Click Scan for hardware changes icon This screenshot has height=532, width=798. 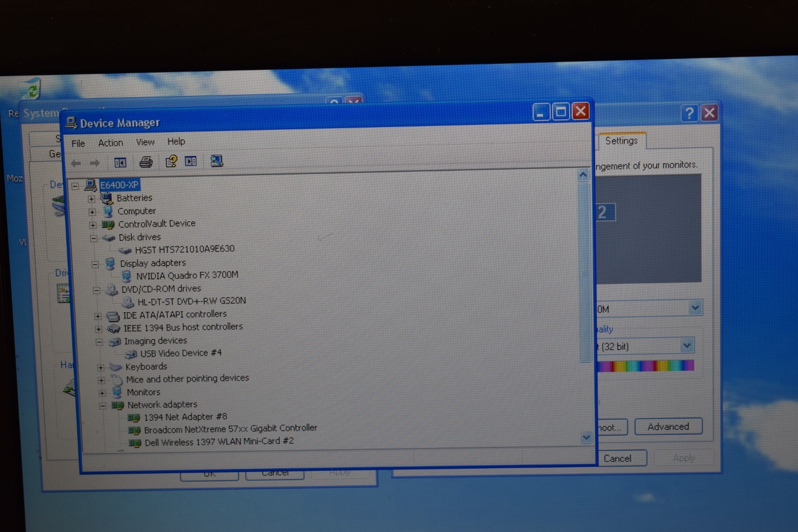point(216,161)
